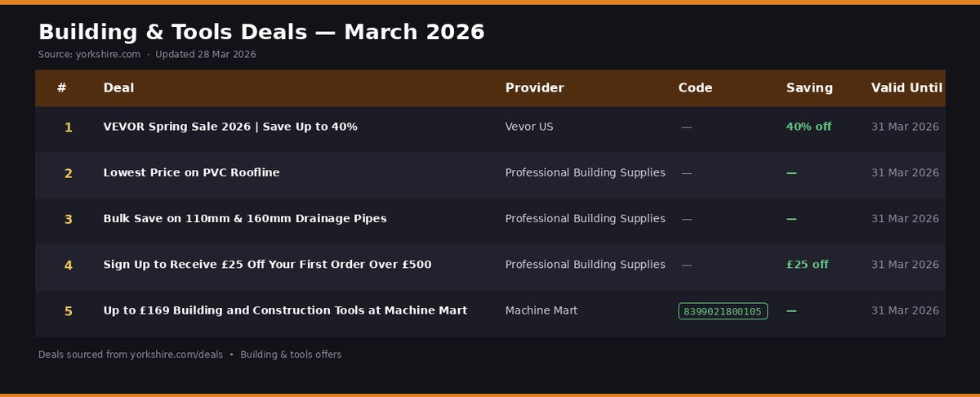The height and width of the screenshot is (397, 980).
Task: Click the source yorkshire.com subtitle text
Action: [x=90, y=55]
